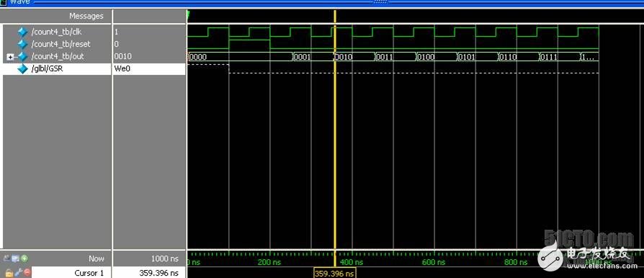Click the edit grid and timeline icon

[16, 259]
